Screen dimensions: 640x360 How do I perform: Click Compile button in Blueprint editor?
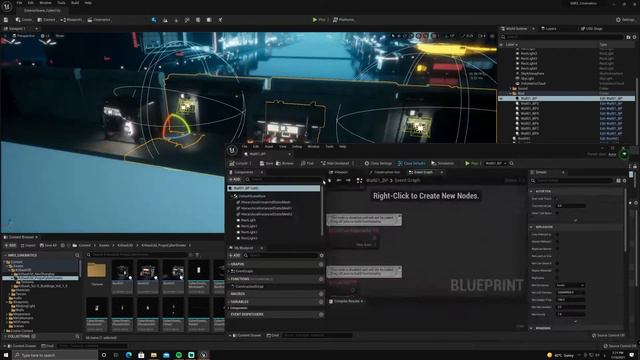click(x=239, y=163)
